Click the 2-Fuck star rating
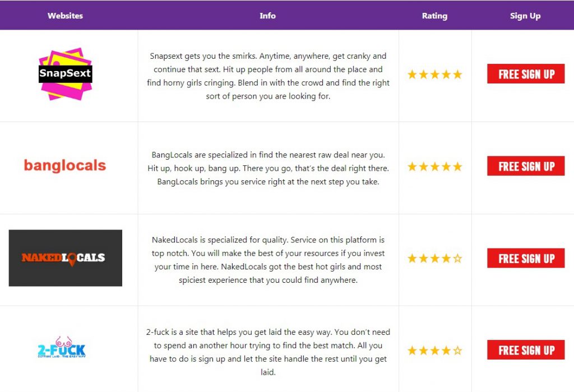574x392 pixels. pos(434,351)
